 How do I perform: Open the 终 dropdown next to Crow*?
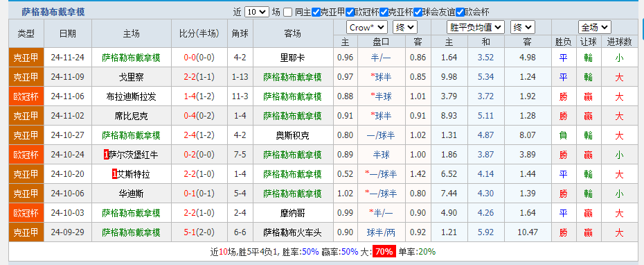(x=405, y=28)
